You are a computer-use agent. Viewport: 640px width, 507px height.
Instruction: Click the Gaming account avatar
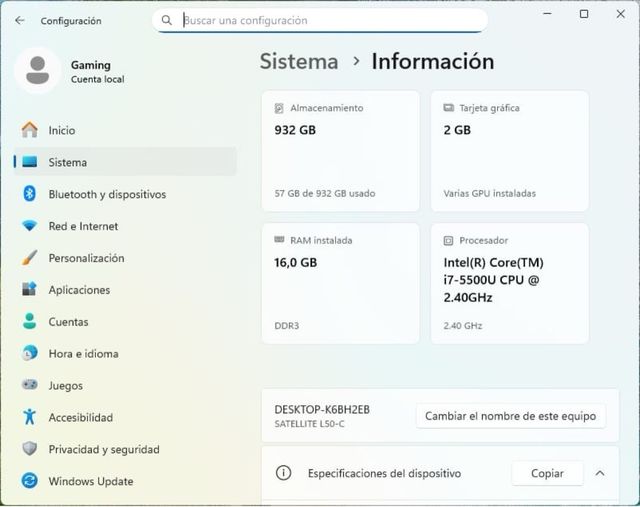[x=38, y=70]
